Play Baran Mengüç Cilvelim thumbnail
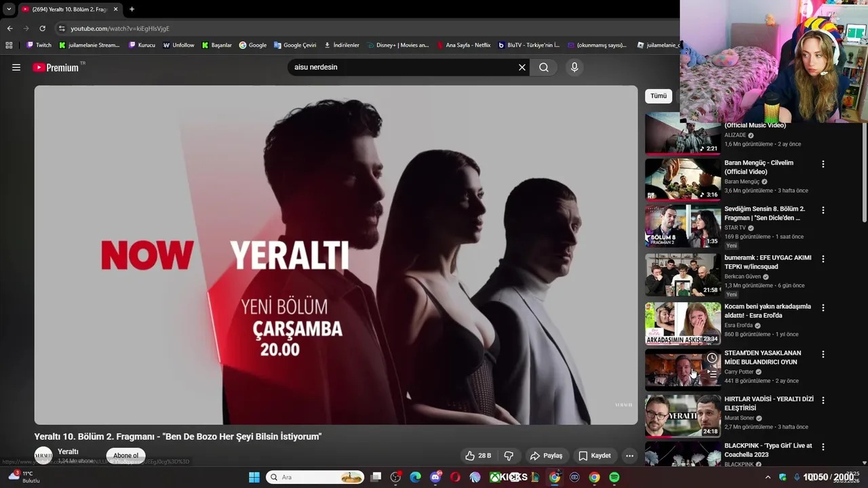Image resolution: width=868 pixels, height=488 pixels. click(x=683, y=180)
